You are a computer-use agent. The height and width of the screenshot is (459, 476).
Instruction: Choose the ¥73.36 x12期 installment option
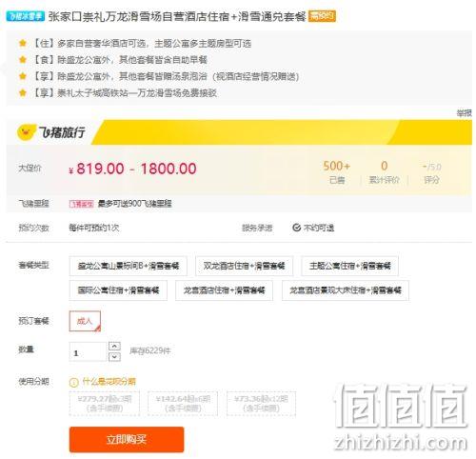261,404
